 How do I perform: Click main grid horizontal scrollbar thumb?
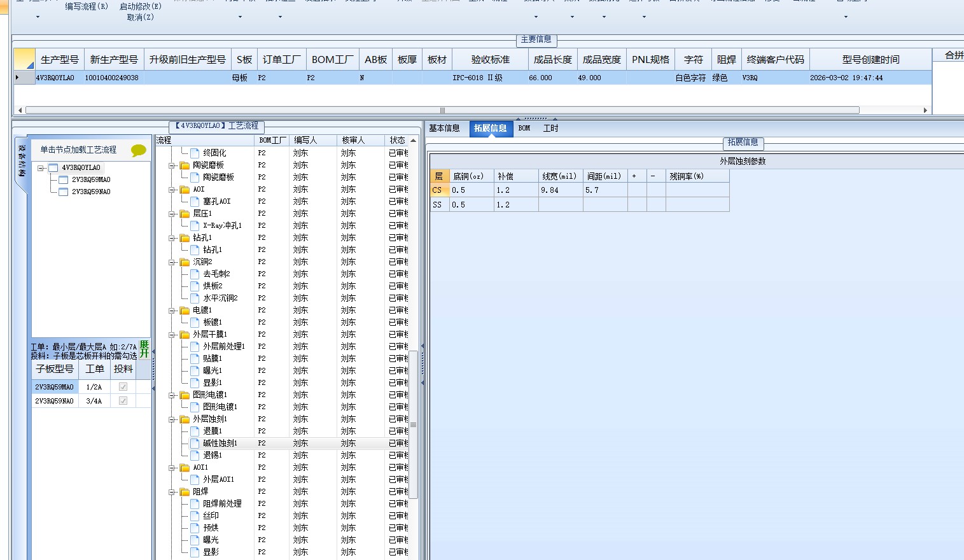pos(442,110)
